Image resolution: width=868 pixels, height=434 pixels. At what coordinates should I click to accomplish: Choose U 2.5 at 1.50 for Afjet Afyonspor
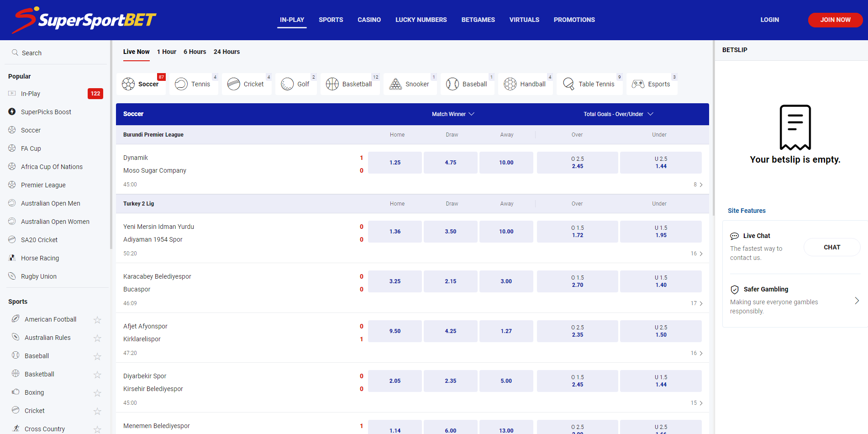(661, 331)
